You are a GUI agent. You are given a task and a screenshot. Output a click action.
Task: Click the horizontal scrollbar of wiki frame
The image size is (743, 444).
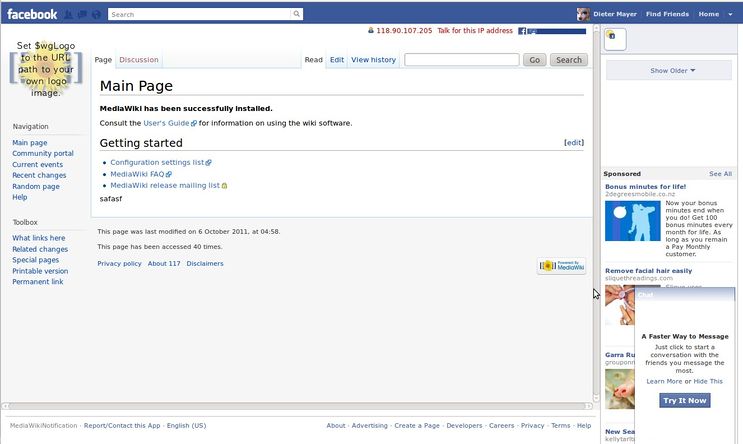click(x=297, y=406)
